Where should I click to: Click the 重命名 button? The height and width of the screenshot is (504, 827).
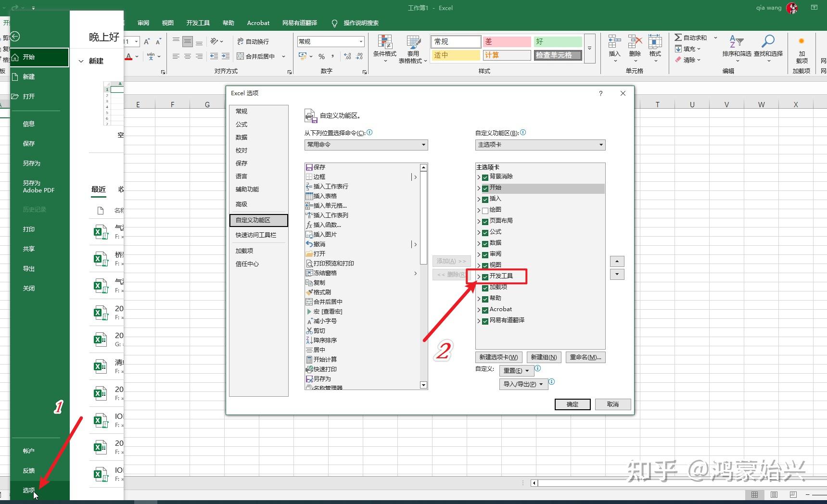(585, 357)
